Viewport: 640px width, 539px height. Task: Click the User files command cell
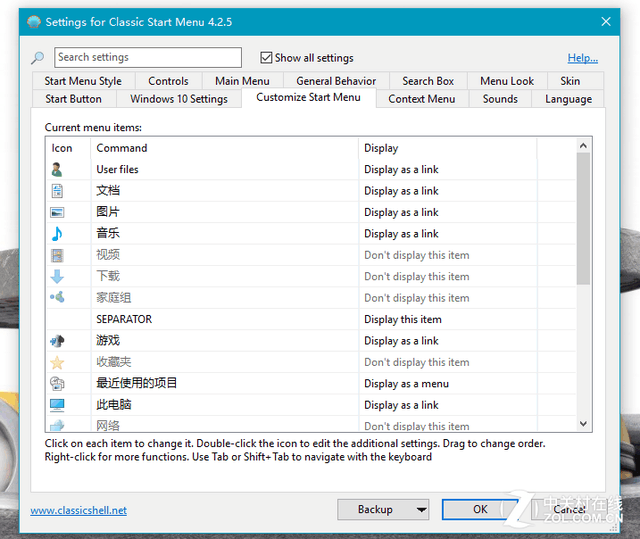(224, 169)
